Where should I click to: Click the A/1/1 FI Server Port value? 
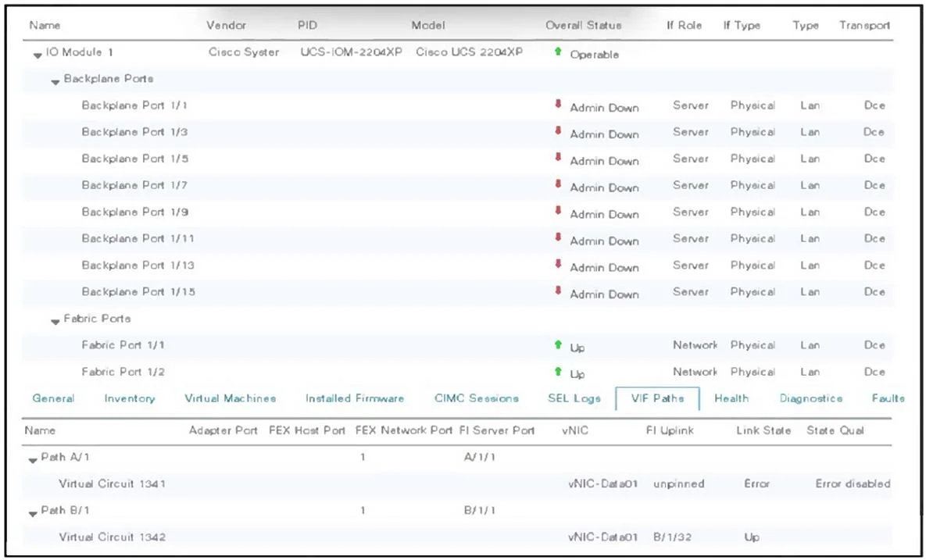[480, 457]
